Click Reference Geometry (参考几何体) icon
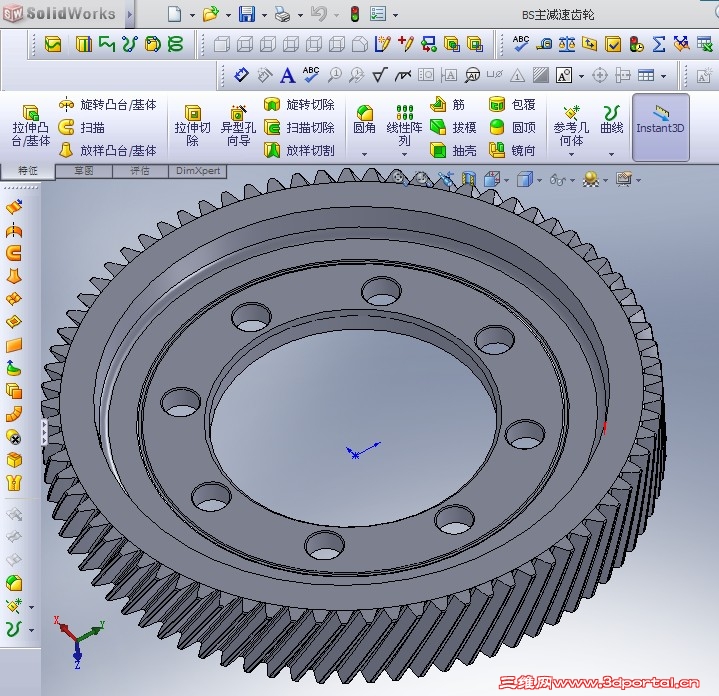 [571, 126]
